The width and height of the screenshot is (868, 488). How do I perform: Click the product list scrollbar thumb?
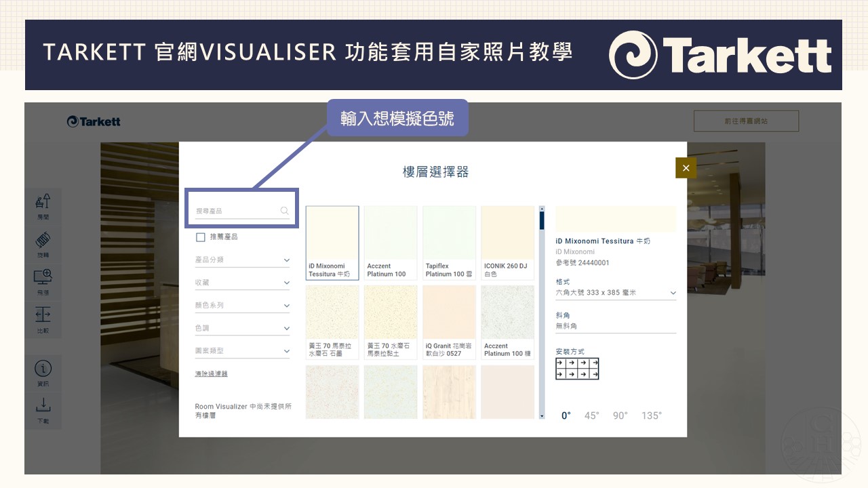click(542, 220)
